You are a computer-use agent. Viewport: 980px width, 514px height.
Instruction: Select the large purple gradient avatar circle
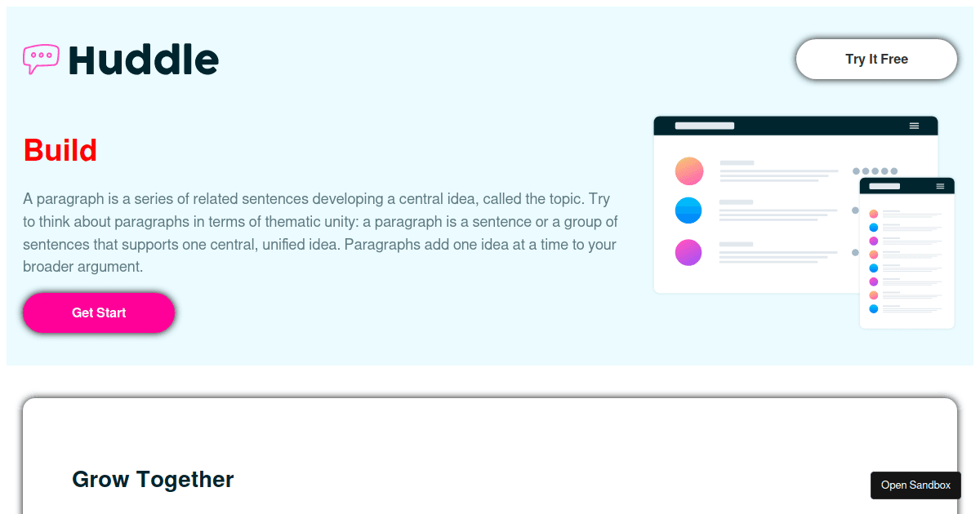(x=688, y=252)
